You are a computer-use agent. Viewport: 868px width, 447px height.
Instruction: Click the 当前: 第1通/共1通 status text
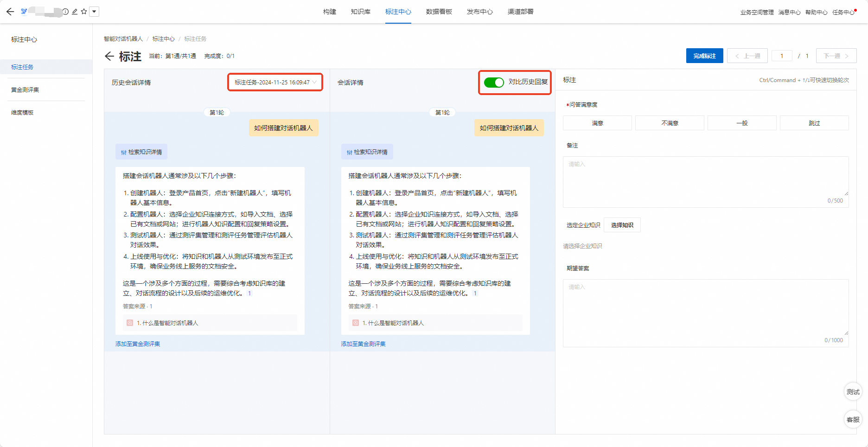click(172, 56)
